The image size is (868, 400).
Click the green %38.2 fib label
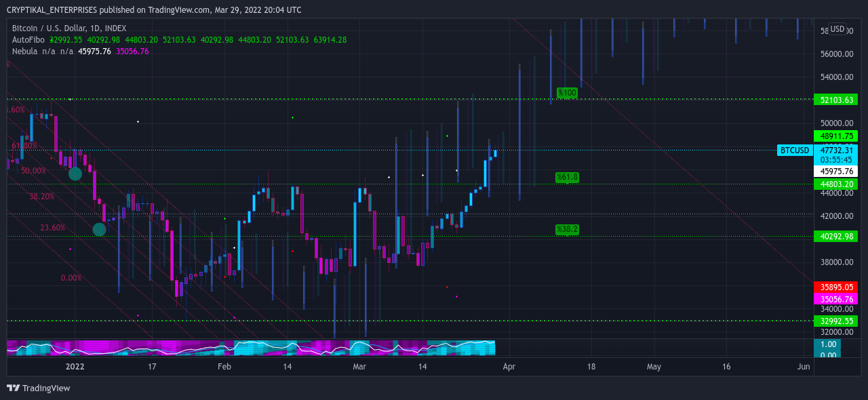tap(567, 229)
